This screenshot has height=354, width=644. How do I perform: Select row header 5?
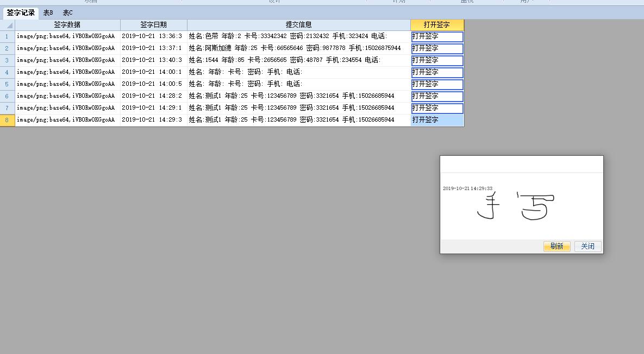tap(8, 84)
